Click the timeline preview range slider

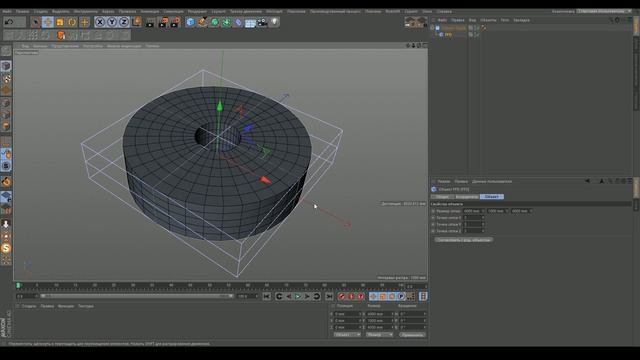136,296
